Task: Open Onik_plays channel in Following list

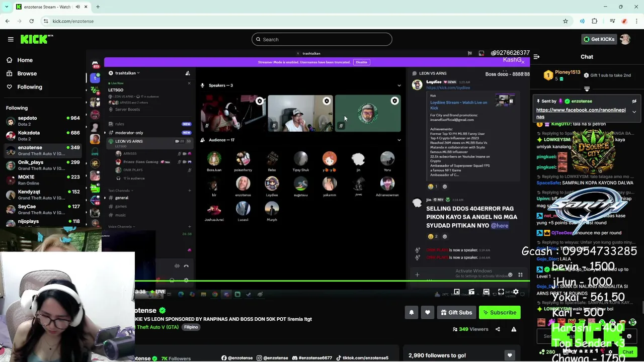Action: point(43,165)
